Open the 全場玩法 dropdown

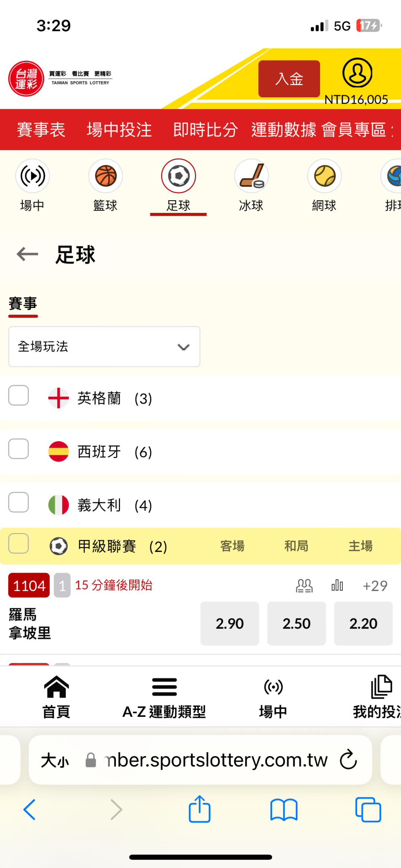click(x=104, y=347)
